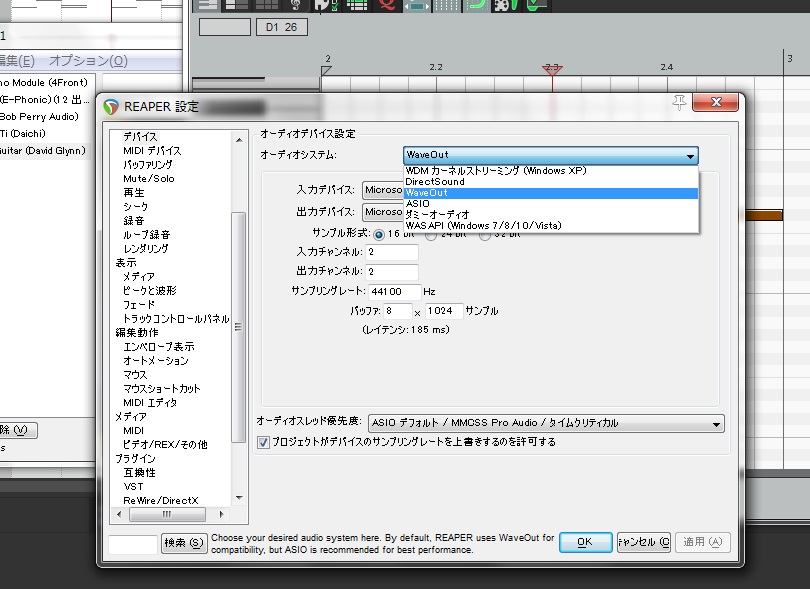Select ASIO in the audio system list
The height and width of the screenshot is (589, 810).
[551, 204]
